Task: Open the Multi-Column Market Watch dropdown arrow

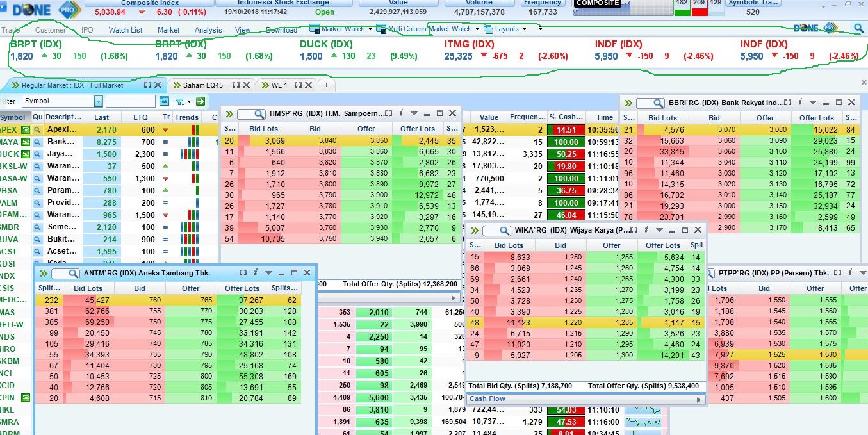Action: tap(477, 29)
